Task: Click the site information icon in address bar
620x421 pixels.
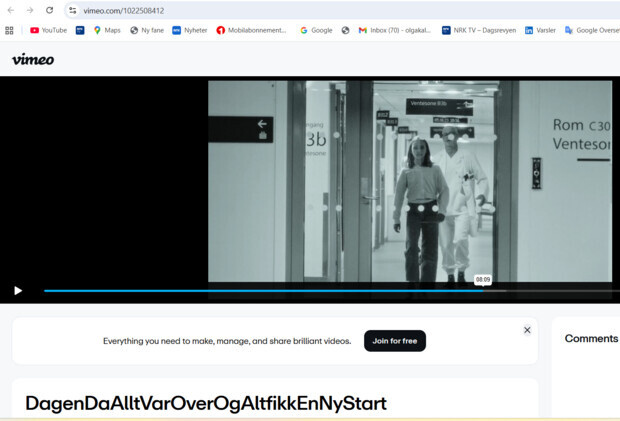Action: click(x=73, y=10)
